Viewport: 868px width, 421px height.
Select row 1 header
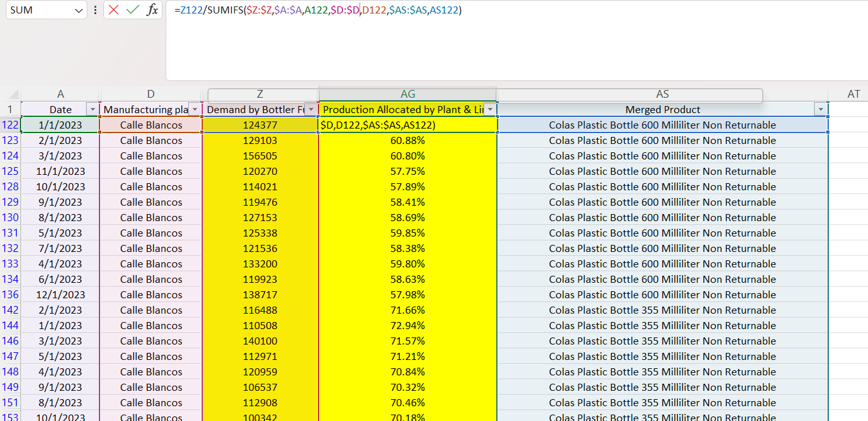pyautogui.click(x=10, y=110)
